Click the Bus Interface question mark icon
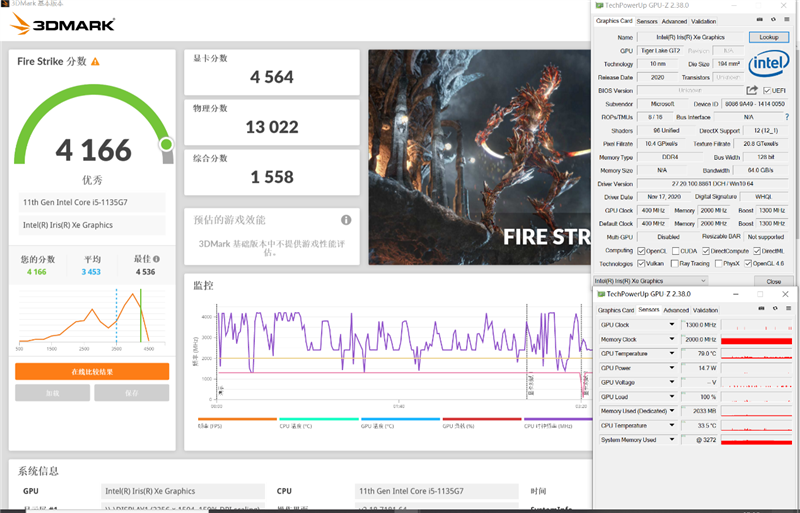Viewport: 800px width, 513px height. click(x=787, y=117)
